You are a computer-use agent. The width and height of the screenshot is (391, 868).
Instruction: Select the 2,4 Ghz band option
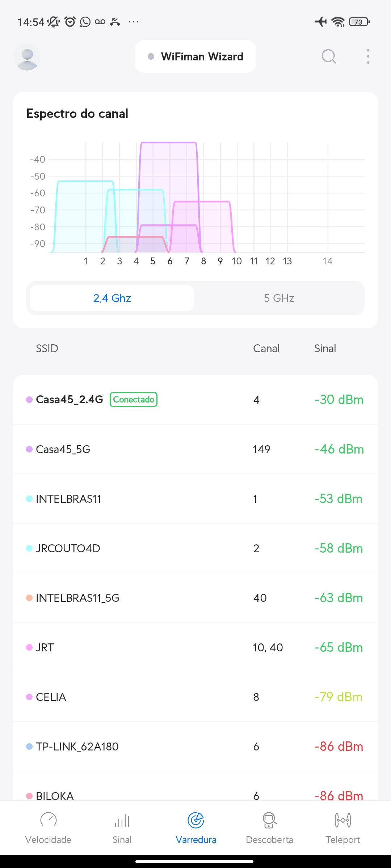point(112,298)
